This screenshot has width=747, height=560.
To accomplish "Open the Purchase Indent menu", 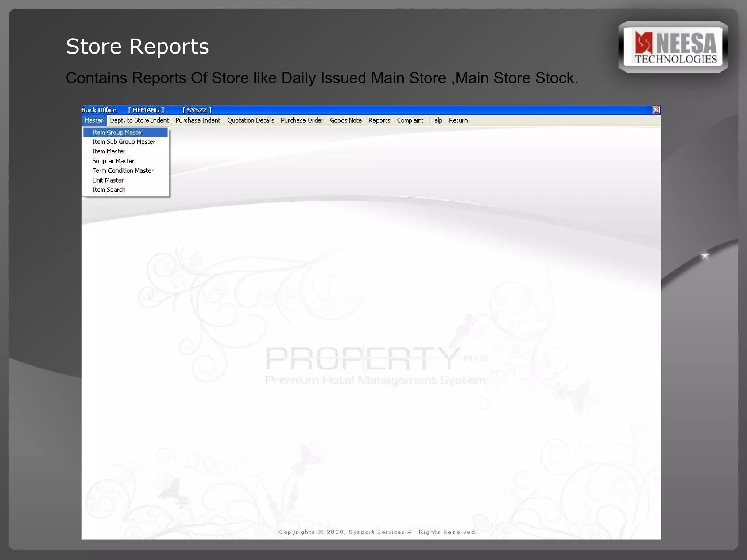I will point(198,120).
